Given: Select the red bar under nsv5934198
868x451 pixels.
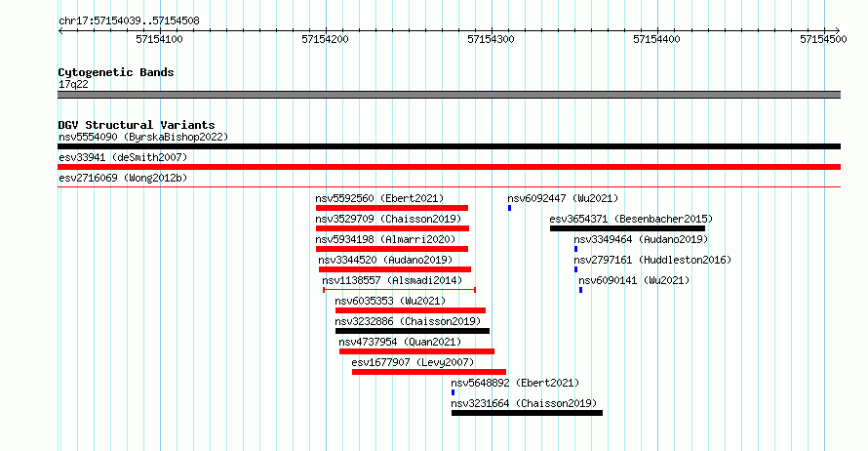Looking at the screenshot, I should pos(392,249).
